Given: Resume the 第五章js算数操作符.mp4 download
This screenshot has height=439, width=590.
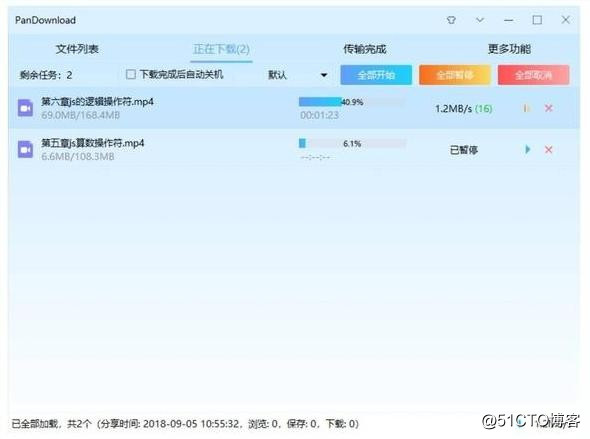Looking at the screenshot, I should click(527, 150).
